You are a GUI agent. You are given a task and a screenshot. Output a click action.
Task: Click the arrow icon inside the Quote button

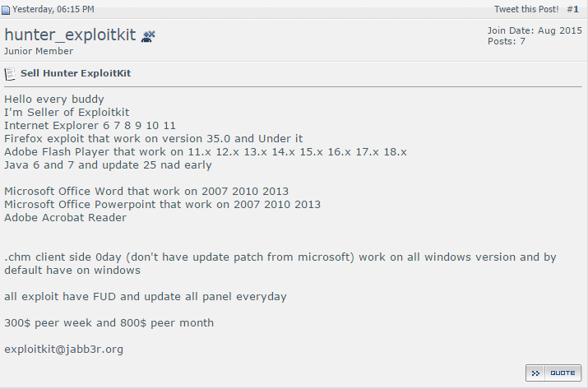pos(535,373)
